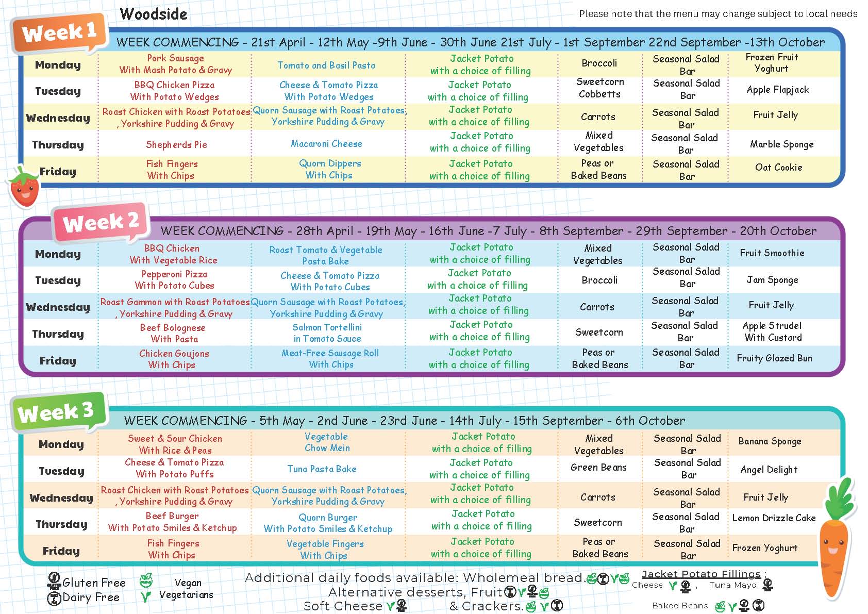Click the Vegan bowl legend icon

pos(146,580)
